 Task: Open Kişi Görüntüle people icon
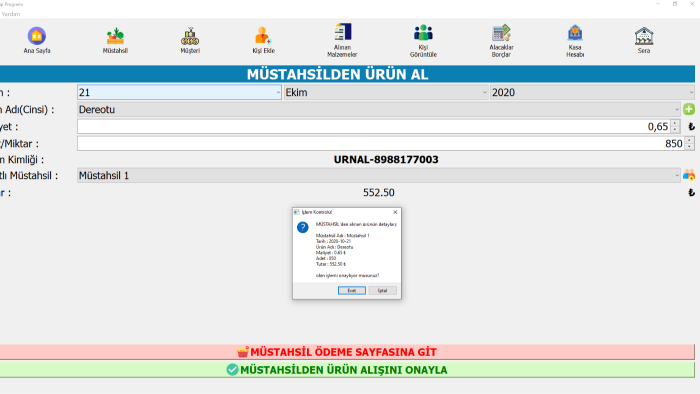coord(423,33)
